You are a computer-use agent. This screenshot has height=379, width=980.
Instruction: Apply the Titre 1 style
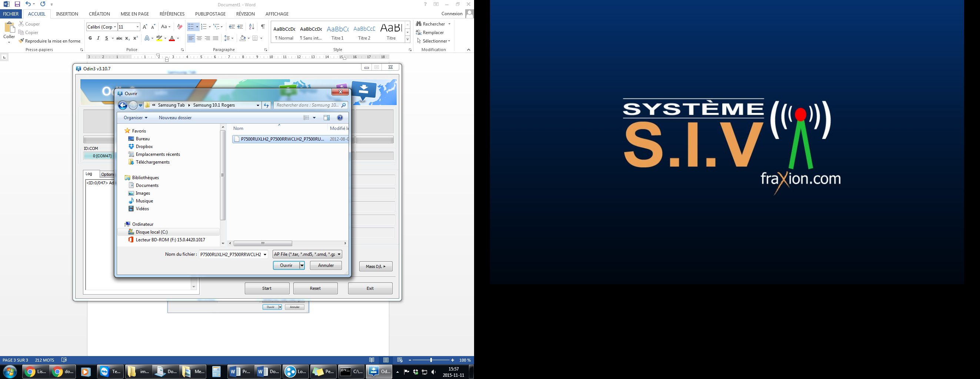click(337, 32)
